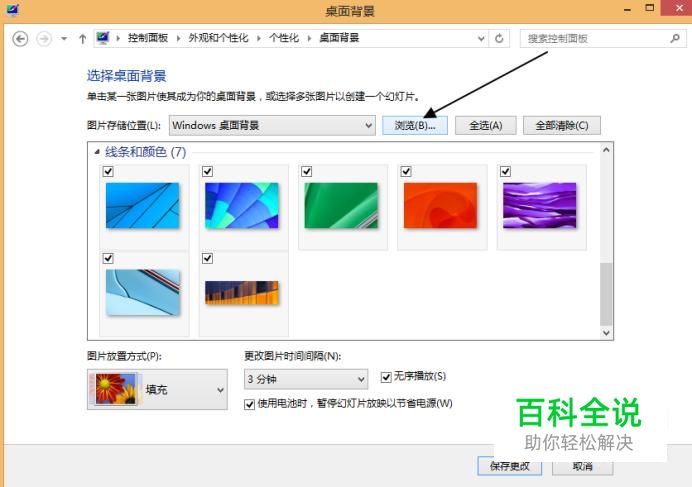Click the wallpaper list scrollbar thumb

(x=606, y=294)
